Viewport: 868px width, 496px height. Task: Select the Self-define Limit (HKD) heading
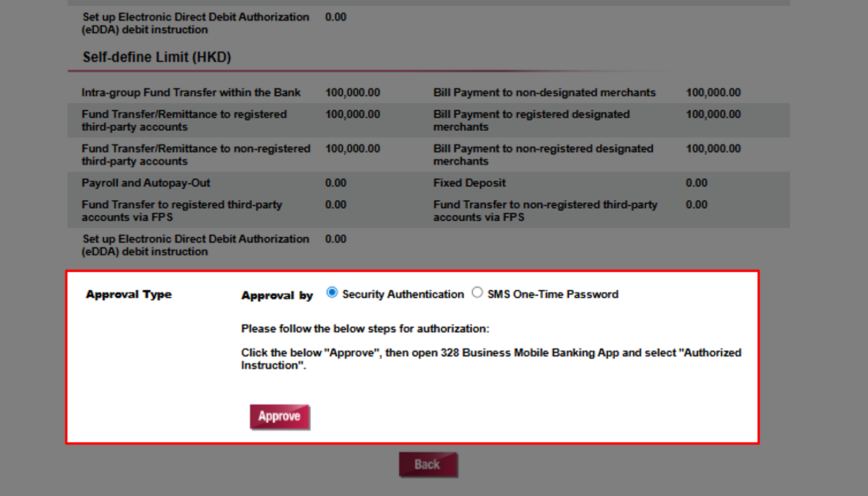[x=156, y=57]
